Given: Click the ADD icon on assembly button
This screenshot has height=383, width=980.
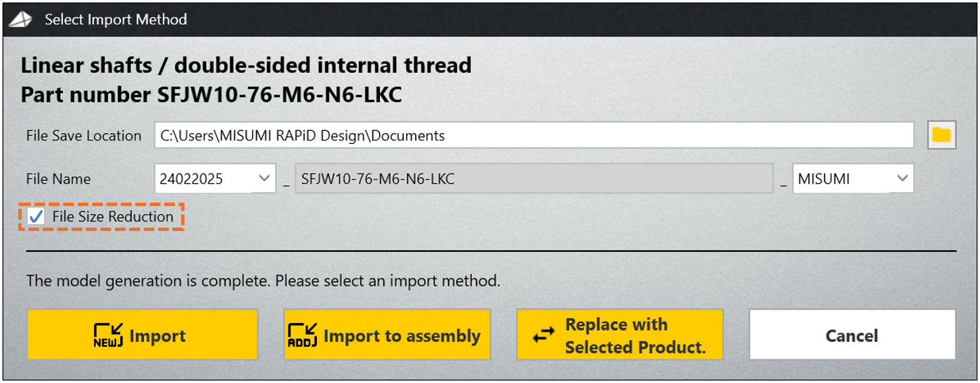Looking at the screenshot, I should 302,335.
